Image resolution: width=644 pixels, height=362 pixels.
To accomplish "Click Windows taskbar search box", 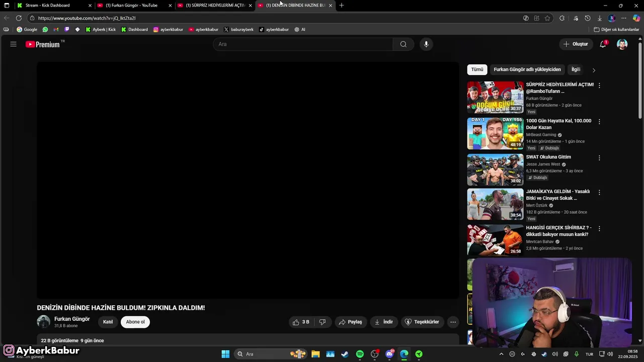I will (x=271, y=354).
